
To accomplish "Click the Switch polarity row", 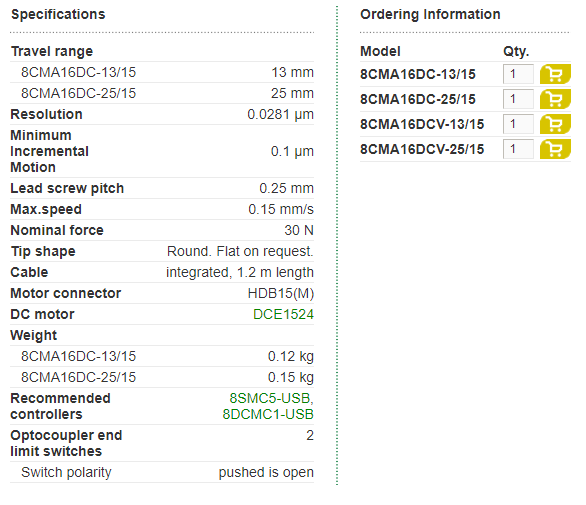I will [x=162, y=472].
